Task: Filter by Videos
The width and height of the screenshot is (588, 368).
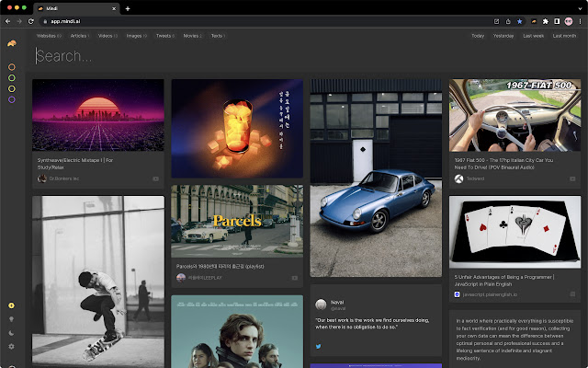Action: click(107, 36)
